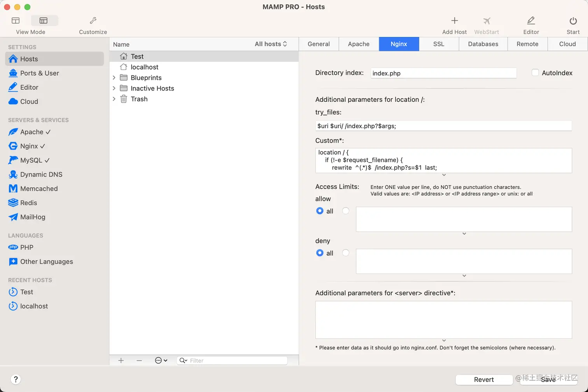Expand the deny list text area chevron
The width and height of the screenshot is (588, 392).
click(x=464, y=276)
